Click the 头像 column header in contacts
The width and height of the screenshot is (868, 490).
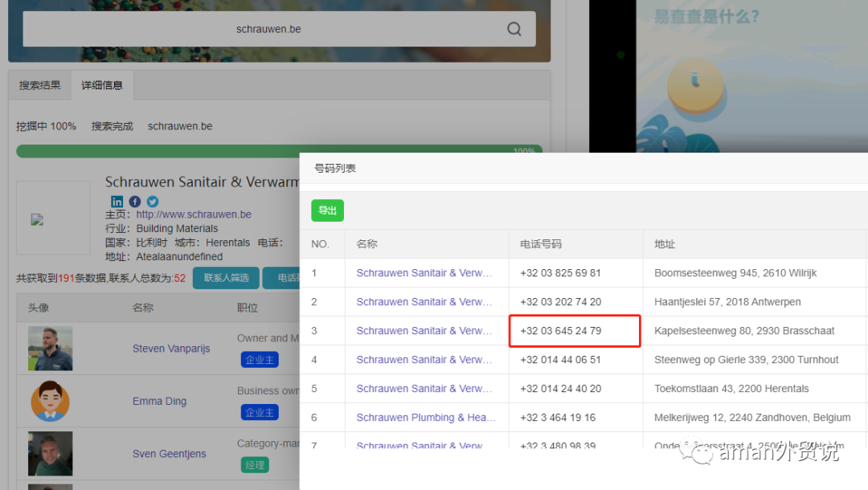click(39, 308)
